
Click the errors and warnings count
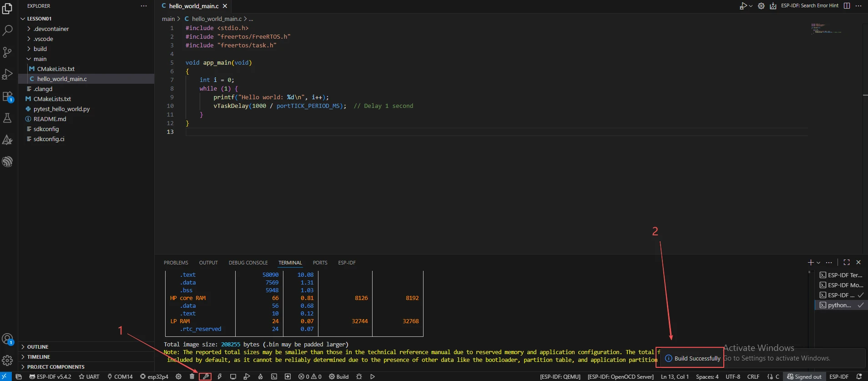(310, 376)
